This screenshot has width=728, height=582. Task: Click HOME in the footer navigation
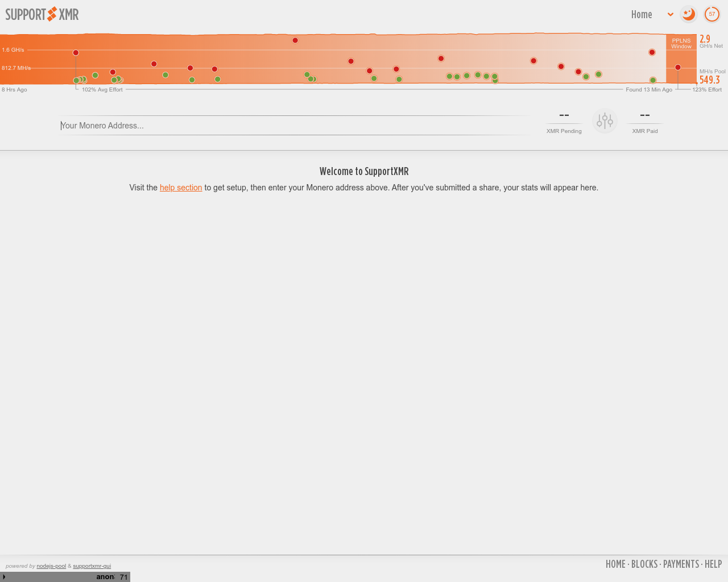point(615,564)
